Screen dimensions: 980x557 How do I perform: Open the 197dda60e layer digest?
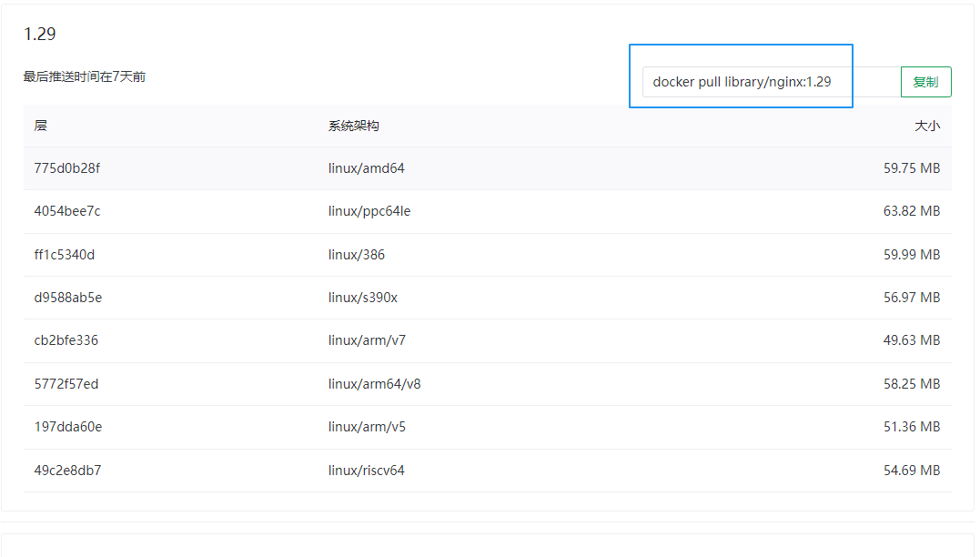(68, 427)
